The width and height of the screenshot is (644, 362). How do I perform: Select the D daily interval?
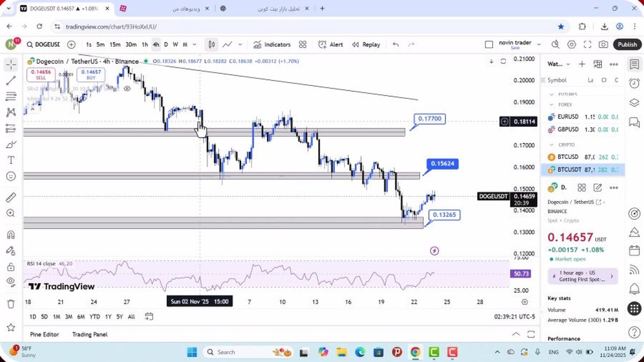coord(166,45)
